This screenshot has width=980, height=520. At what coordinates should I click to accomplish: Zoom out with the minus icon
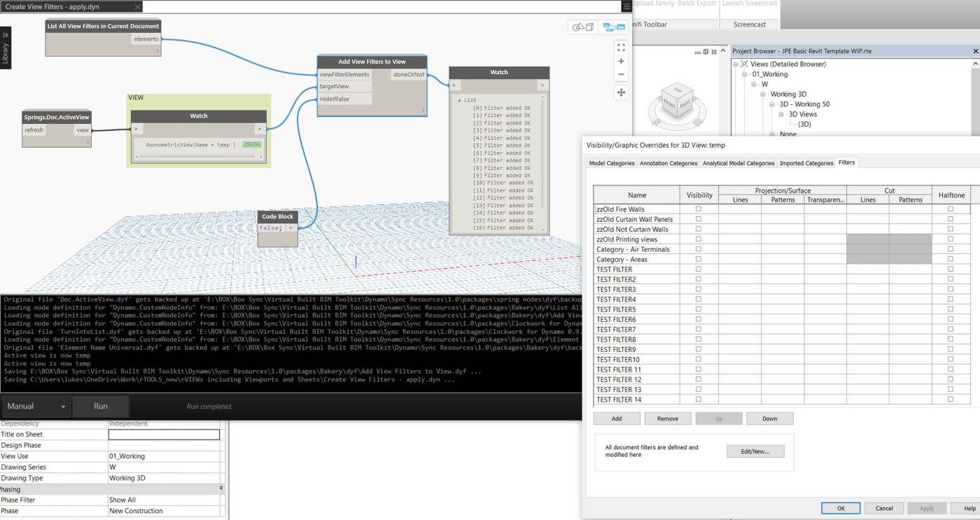pos(621,75)
